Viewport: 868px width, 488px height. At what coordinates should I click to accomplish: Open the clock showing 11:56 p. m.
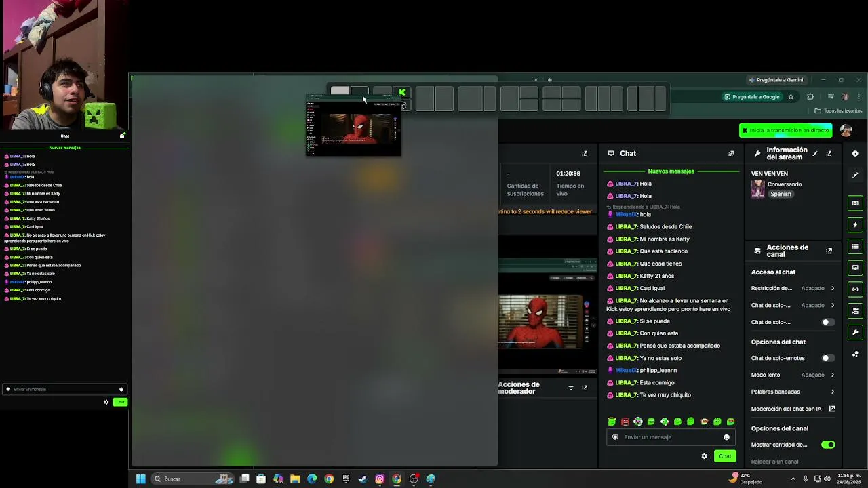(x=850, y=479)
